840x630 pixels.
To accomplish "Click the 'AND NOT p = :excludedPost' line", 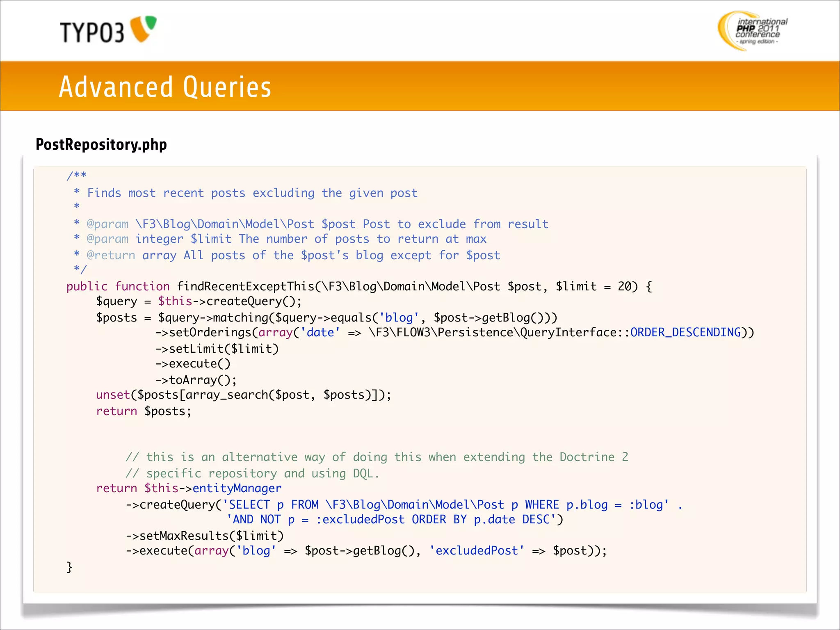I will click(395, 519).
